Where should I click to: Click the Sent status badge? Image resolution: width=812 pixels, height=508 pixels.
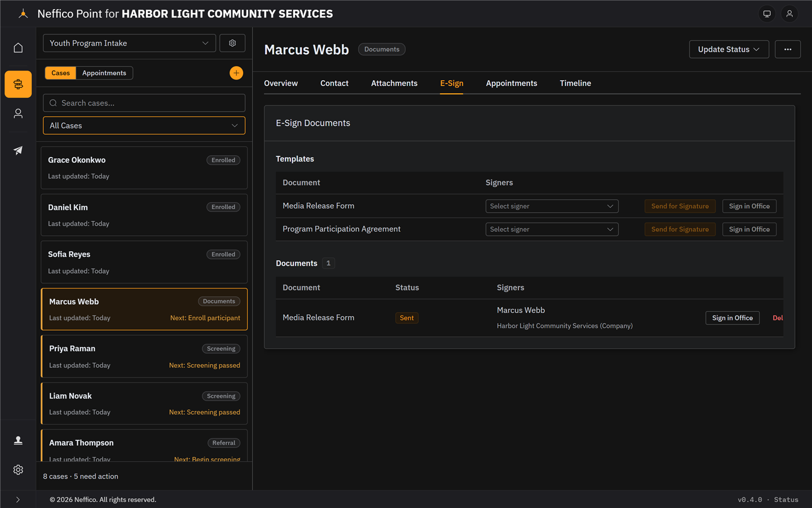coord(407,318)
